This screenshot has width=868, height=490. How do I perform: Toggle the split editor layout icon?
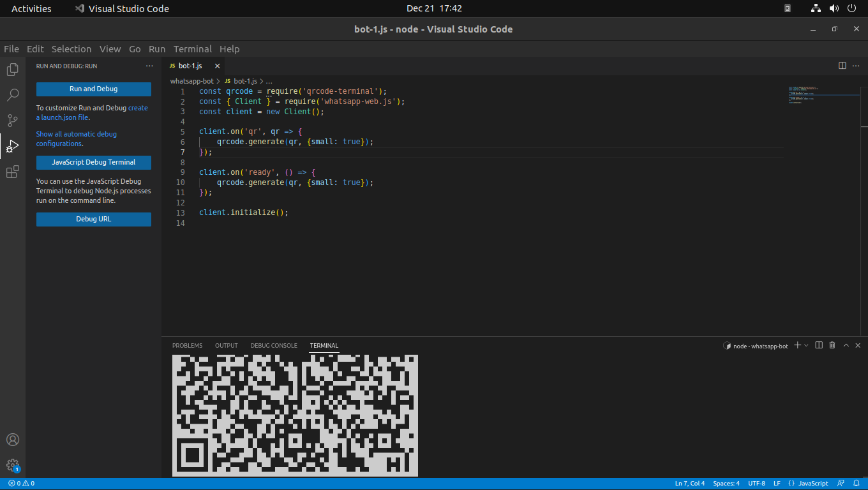click(x=842, y=65)
